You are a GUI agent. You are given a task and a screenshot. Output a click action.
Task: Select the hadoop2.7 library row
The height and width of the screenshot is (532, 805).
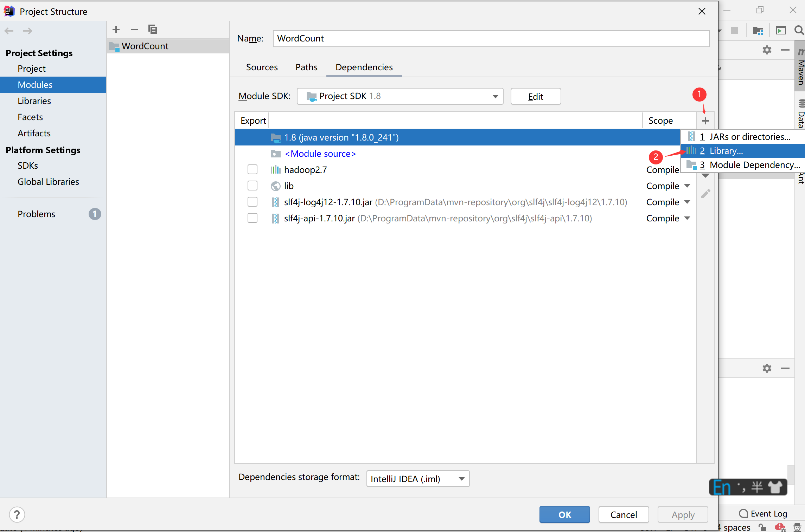point(465,170)
